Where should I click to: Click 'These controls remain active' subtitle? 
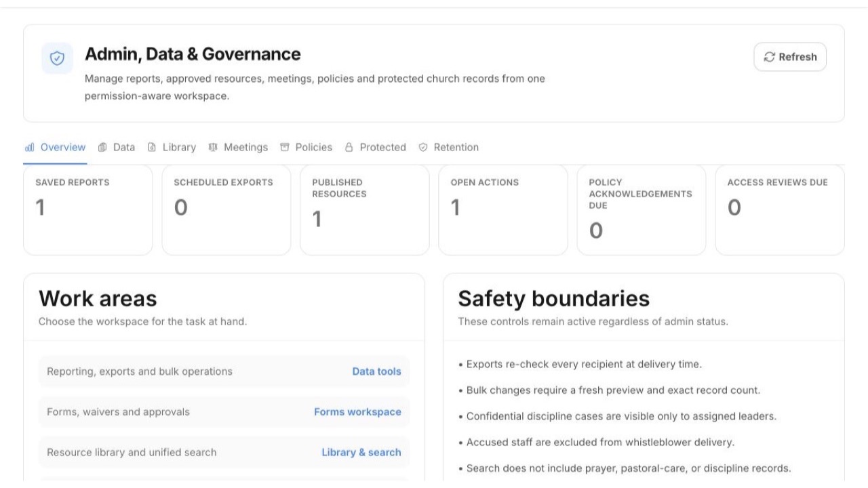[593, 321]
